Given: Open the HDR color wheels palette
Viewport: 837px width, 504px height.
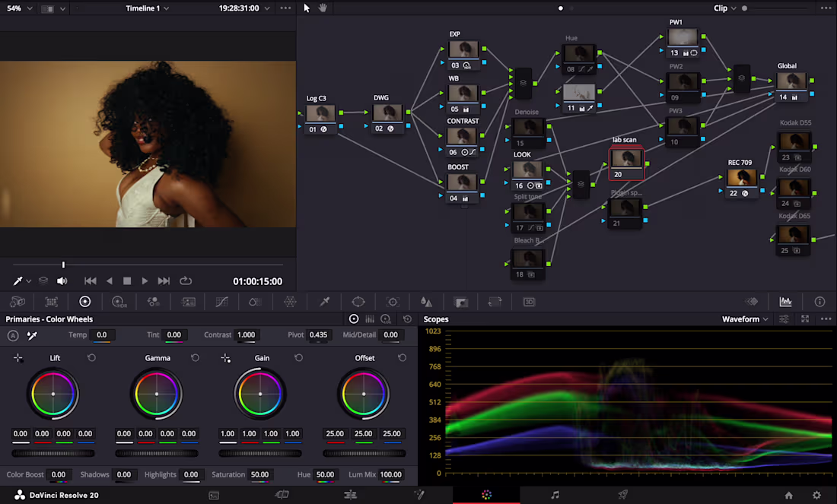Looking at the screenshot, I should point(119,302).
